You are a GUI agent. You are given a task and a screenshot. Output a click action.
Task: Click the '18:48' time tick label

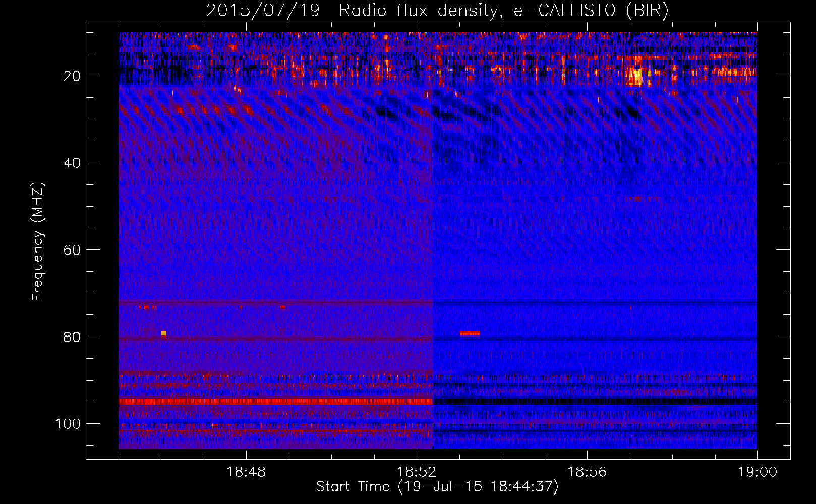(246, 472)
